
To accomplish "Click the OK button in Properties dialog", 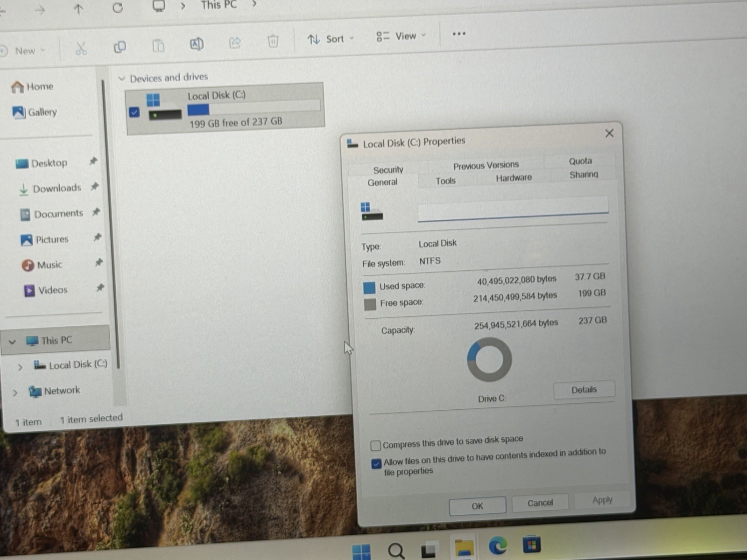I will (477, 506).
